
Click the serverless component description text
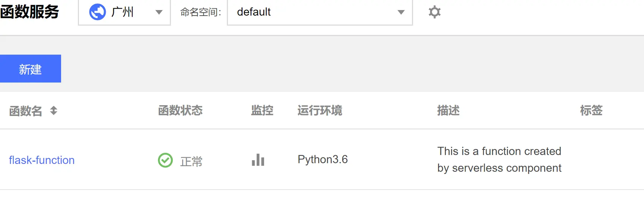499,159
